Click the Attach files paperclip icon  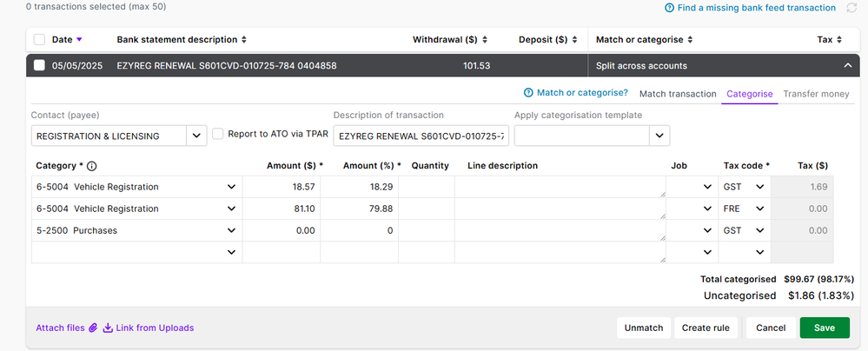[91, 328]
